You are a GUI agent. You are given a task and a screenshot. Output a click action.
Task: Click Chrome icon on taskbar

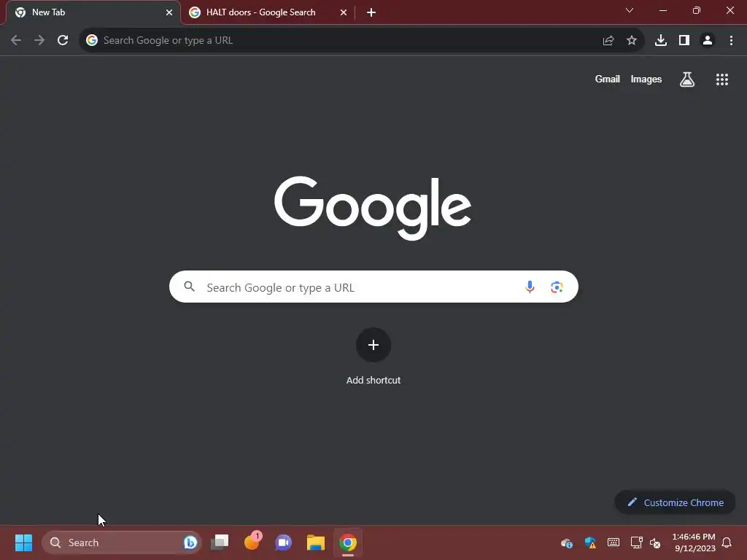click(x=348, y=542)
